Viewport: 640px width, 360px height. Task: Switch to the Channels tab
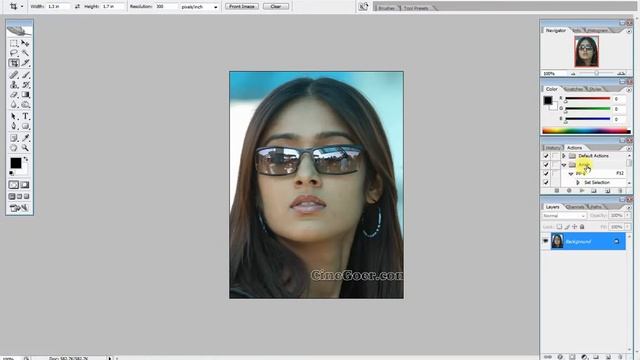575,207
